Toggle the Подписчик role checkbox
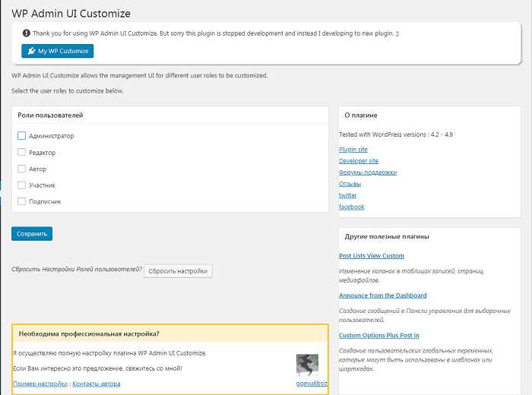The image size is (532, 395). (21, 201)
